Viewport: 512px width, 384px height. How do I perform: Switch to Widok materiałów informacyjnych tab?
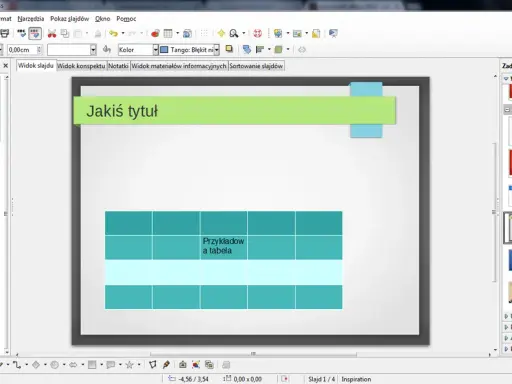point(179,66)
